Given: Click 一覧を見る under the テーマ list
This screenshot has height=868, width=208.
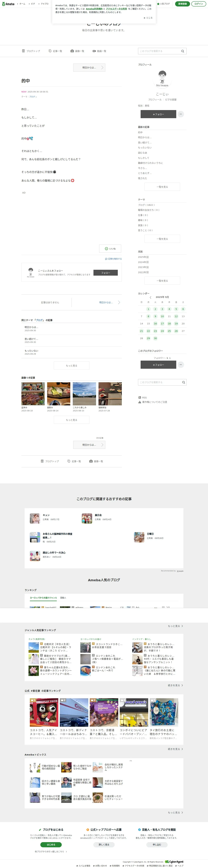Looking at the screenshot, I should [x=162, y=239].
